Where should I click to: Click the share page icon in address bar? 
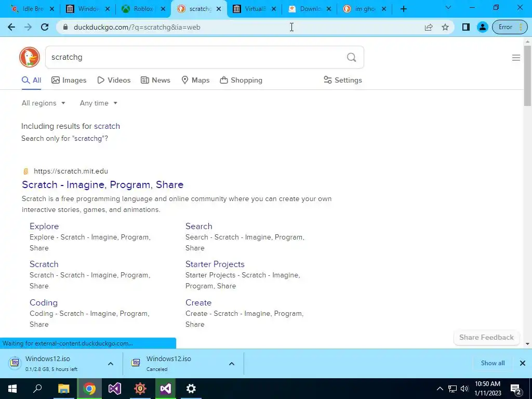429,27
